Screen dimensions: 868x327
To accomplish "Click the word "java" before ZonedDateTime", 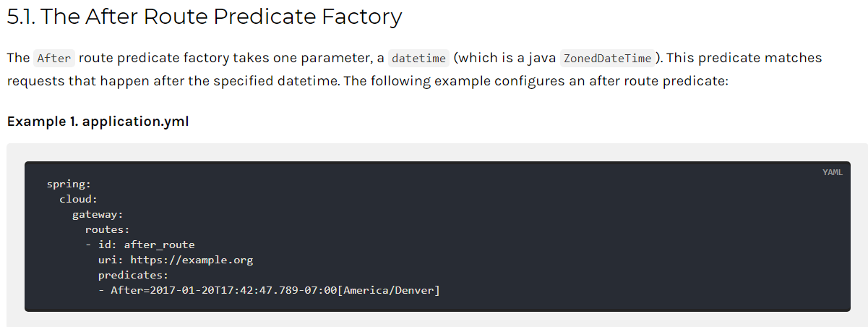I will [x=541, y=59].
